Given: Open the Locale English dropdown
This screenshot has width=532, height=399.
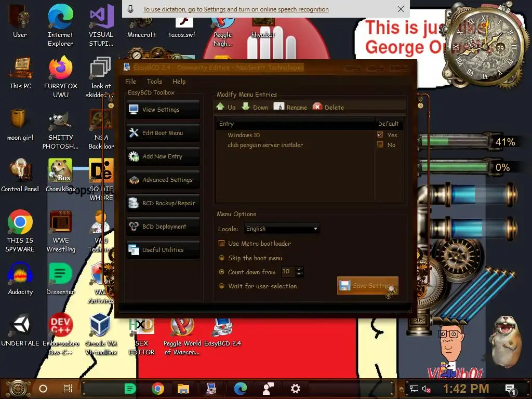Looking at the screenshot, I should coord(282,229).
